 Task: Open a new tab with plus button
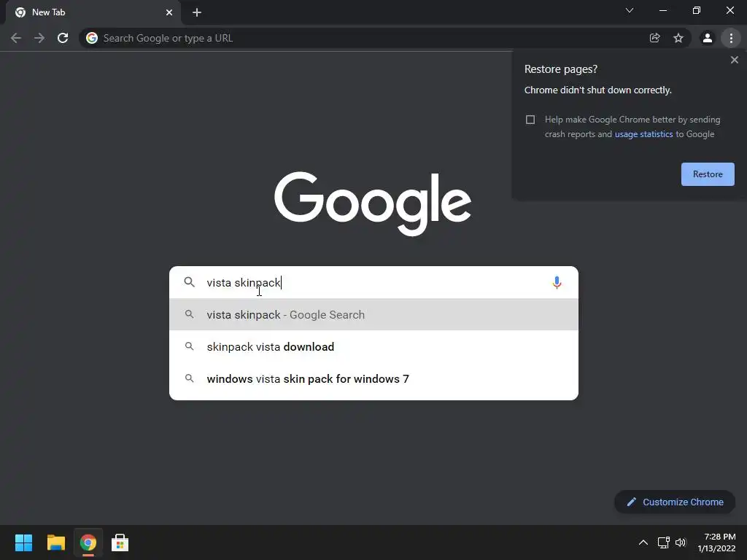click(x=197, y=12)
